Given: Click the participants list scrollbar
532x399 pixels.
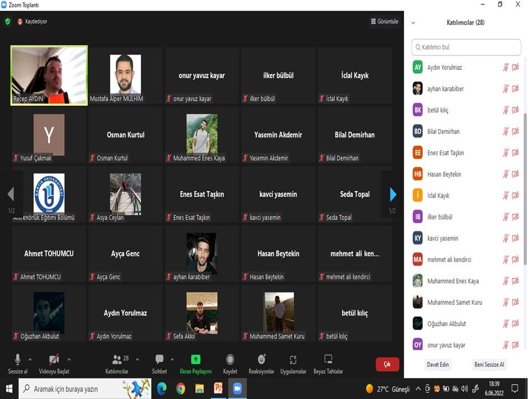Looking at the screenshot, I should click(x=525, y=188).
